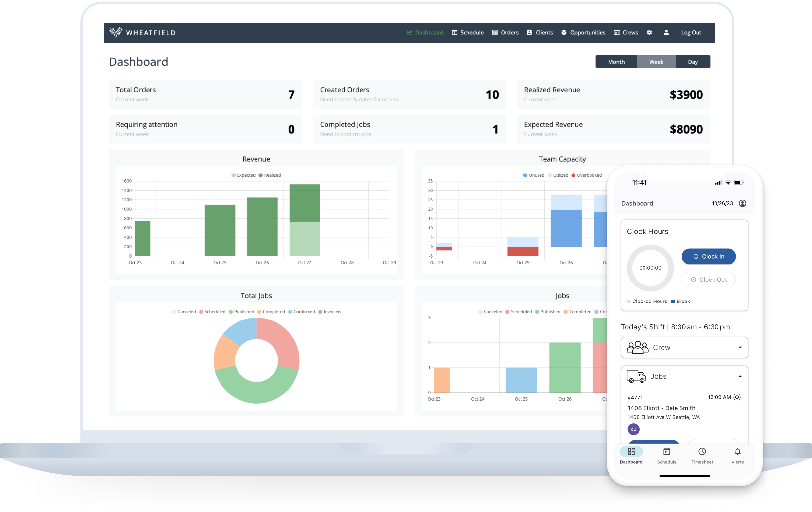The width and height of the screenshot is (812, 512).
Task: Open the Realized Revenue card
Action: 613,95
